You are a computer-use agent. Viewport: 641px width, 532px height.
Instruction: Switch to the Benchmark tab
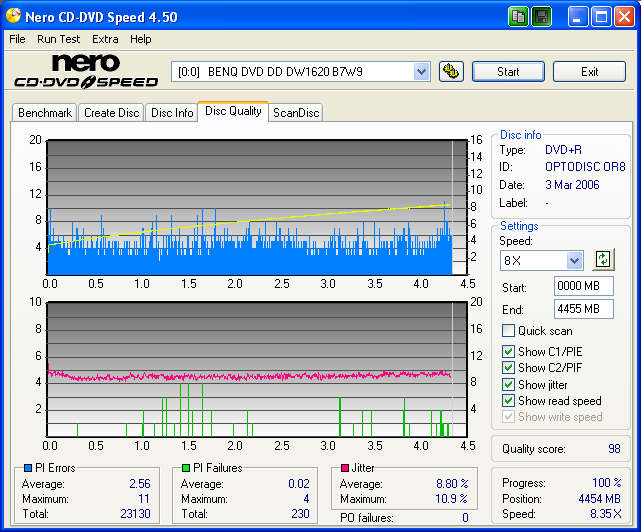point(45,112)
